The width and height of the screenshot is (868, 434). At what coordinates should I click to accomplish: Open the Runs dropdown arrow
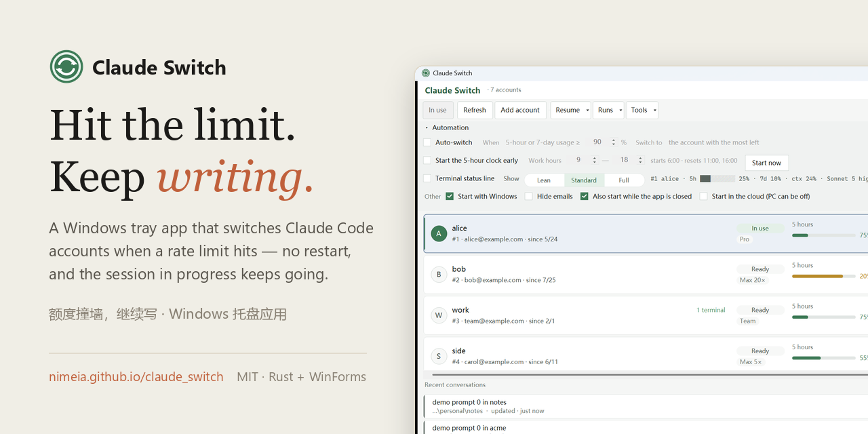tap(620, 111)
